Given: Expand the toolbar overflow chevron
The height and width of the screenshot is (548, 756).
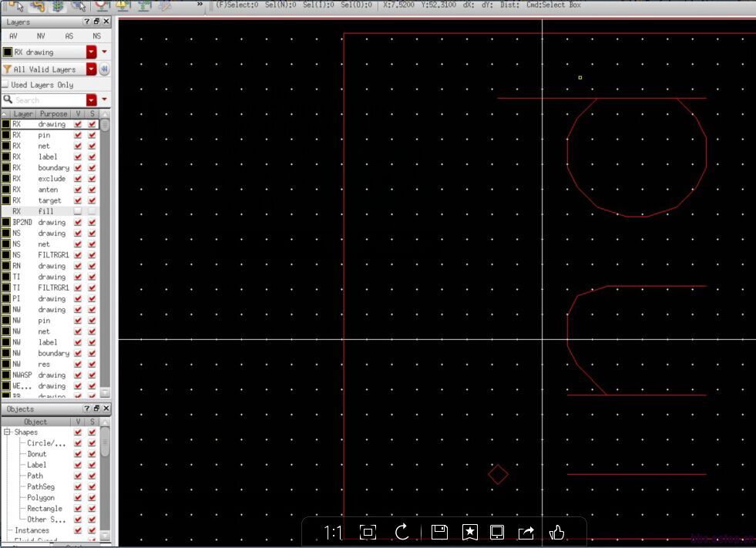Looking at the screenshot, I should coord(200,5).
